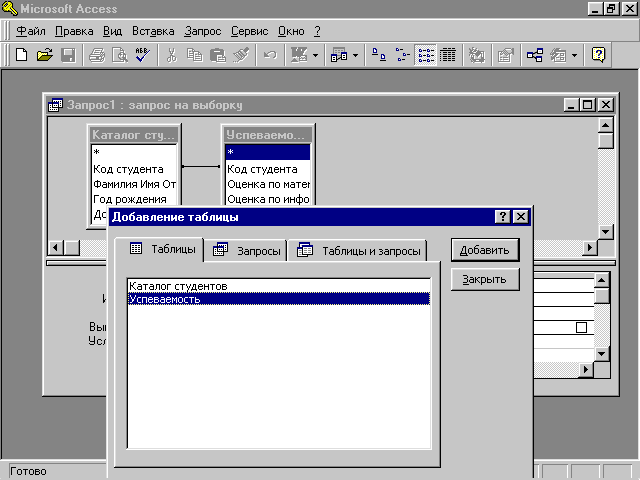This screenshot has width=640, height=480.
Task: Select Код студента in Каталог студентов field list
Action: point(134,169)
